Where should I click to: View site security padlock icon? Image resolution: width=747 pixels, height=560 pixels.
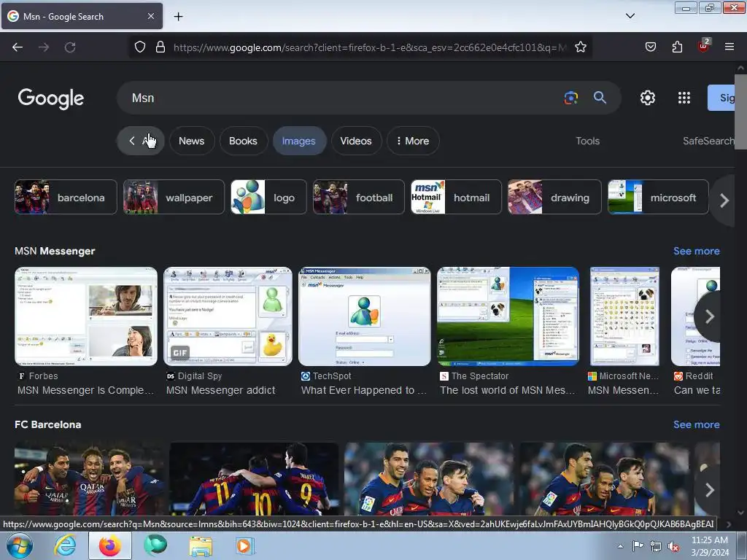[x=160, y=47]
